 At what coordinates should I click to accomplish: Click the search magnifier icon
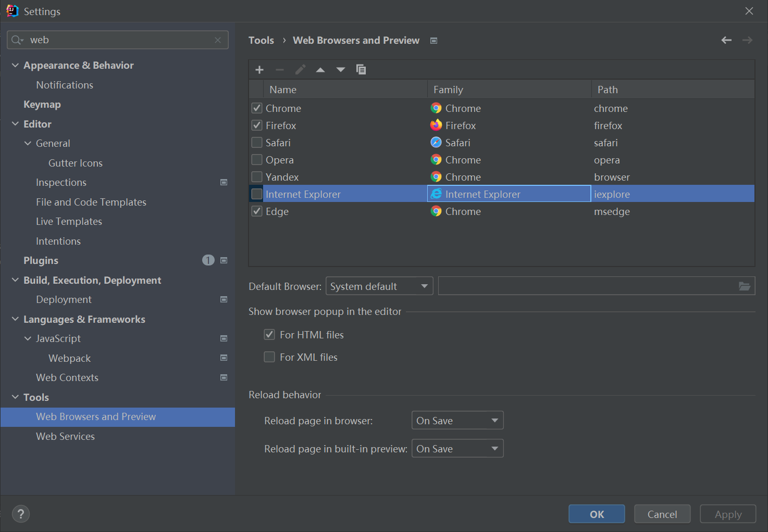click(17, 40)
